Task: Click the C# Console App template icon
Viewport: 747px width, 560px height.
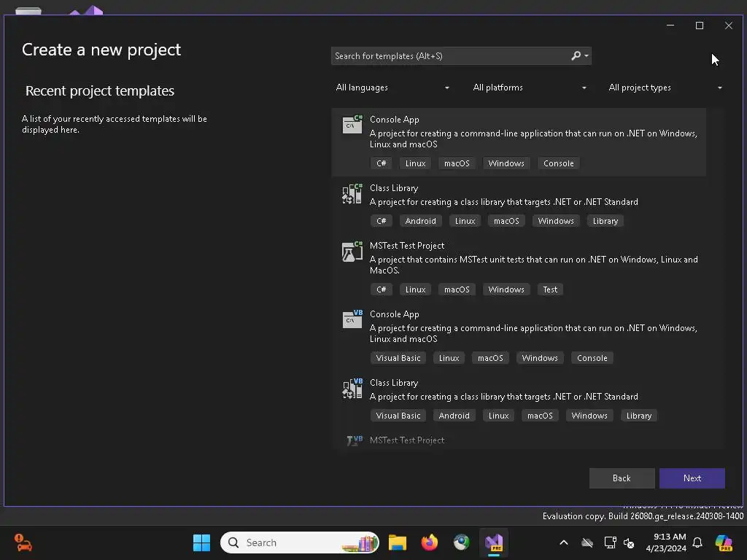Action: point(352,124)
